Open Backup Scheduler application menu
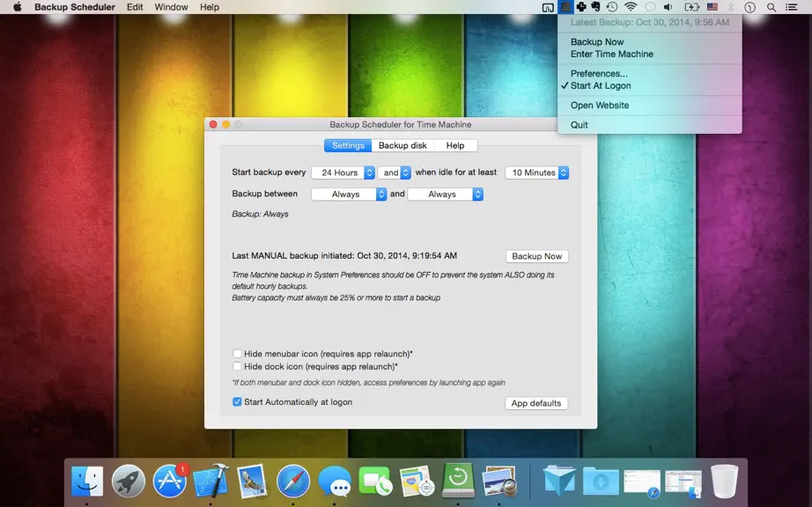The image size is (812, 507). coord(75,7)
